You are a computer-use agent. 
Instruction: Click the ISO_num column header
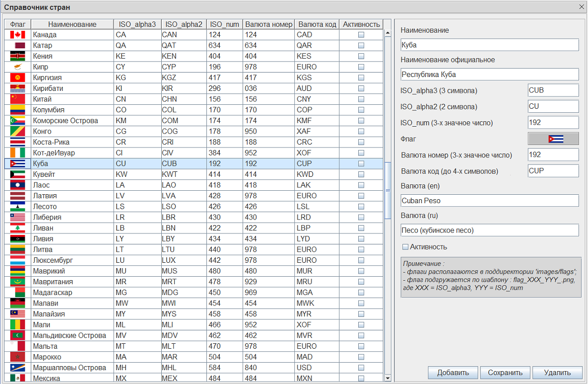tap(224, 24)
